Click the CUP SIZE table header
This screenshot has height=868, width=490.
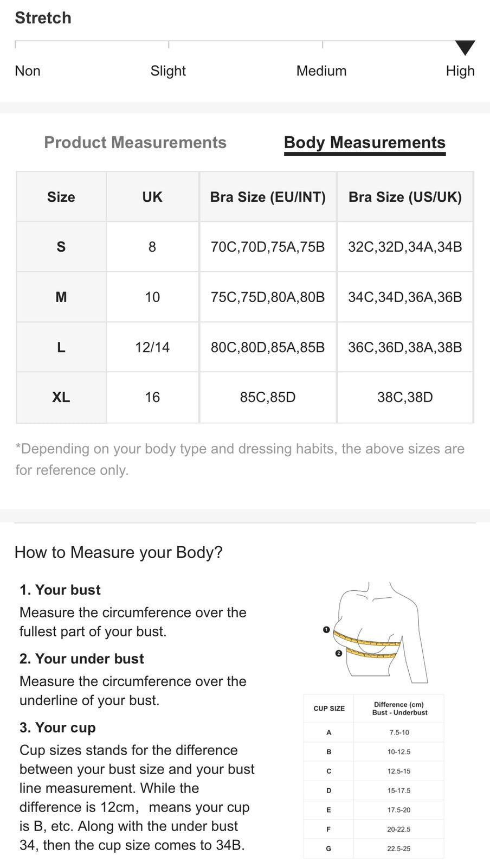[x=329, y=709]
